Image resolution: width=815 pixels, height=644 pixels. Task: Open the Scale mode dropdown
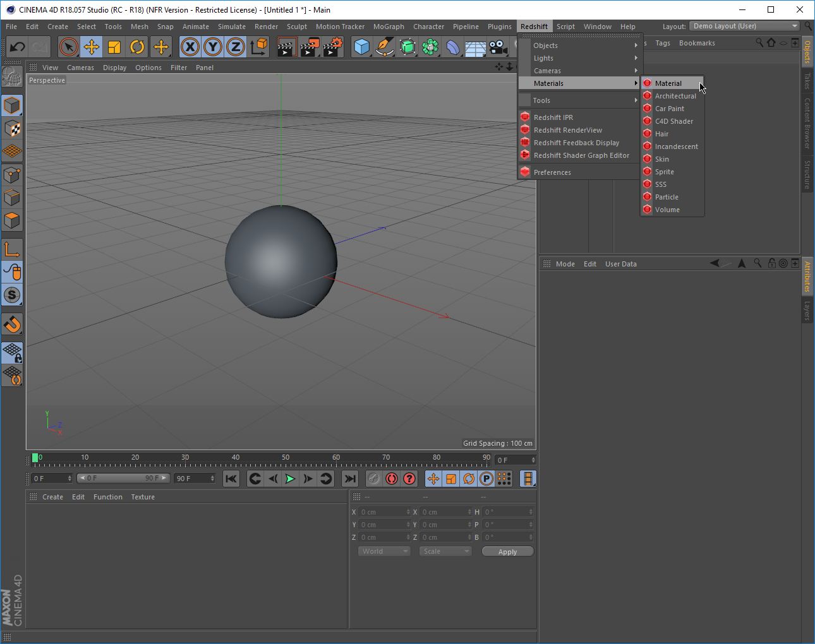445,551
